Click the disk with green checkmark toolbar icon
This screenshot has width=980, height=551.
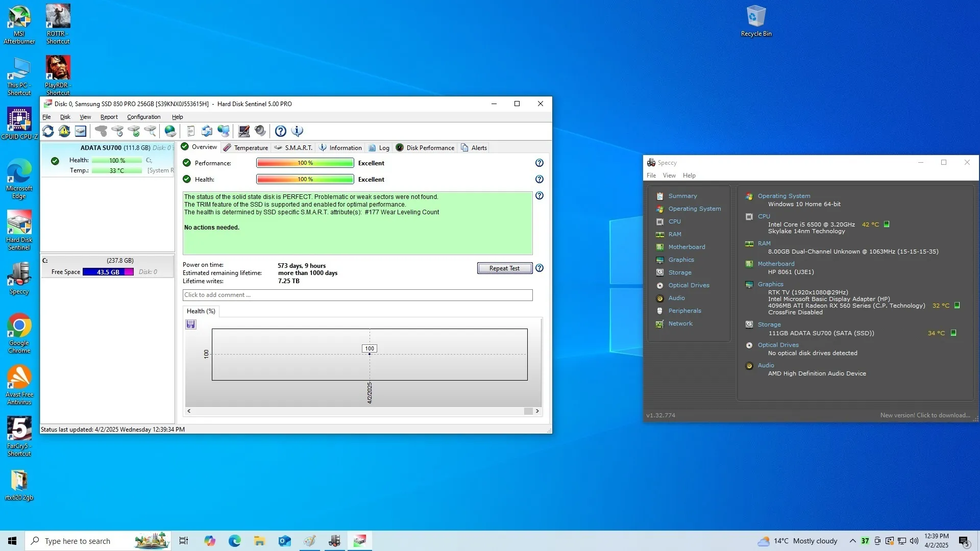tap(134, 131)
